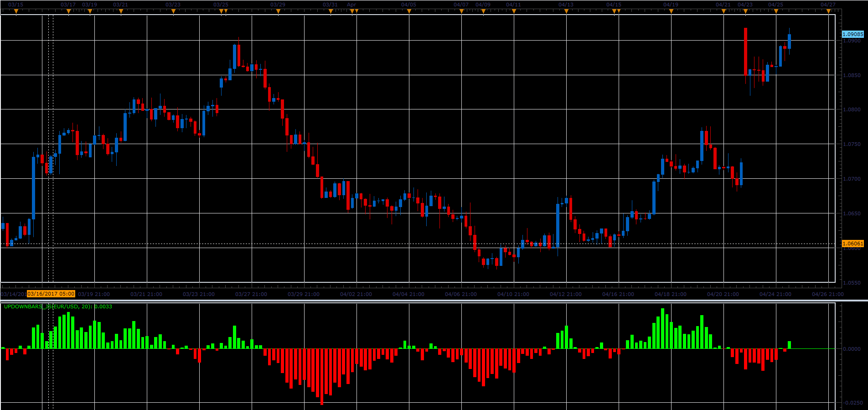Click the orange marker under the 04/13 date

coord(566,11)
